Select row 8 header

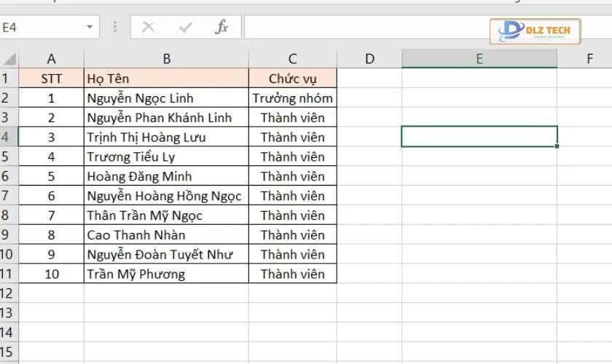pyautogui.click(x=9, y=215)
